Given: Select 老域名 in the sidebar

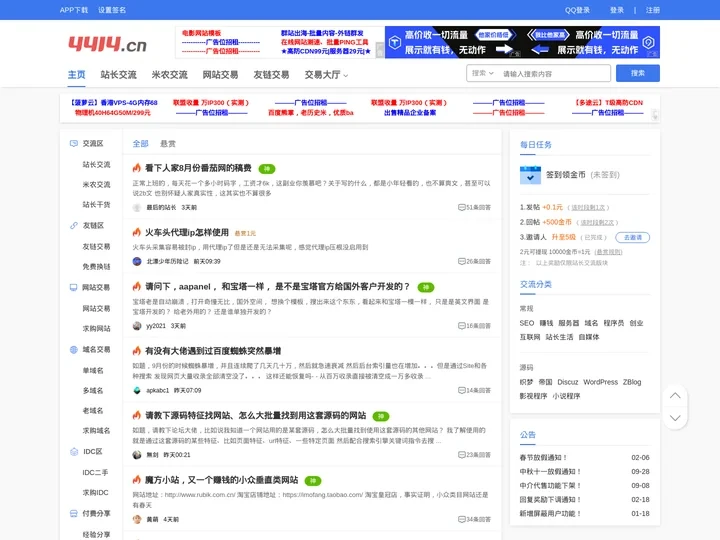Looking at the screenshot, I should (93, 411).
